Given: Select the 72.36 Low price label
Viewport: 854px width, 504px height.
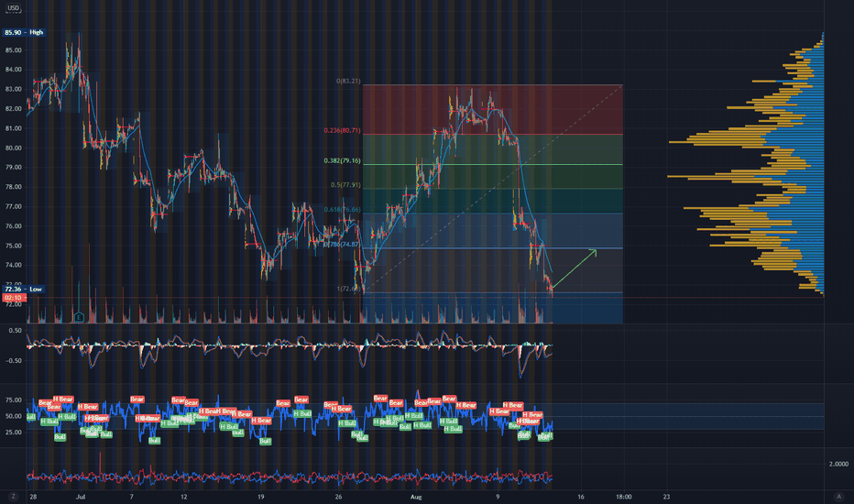Looking at the screenshot, I should coord(24,289).
